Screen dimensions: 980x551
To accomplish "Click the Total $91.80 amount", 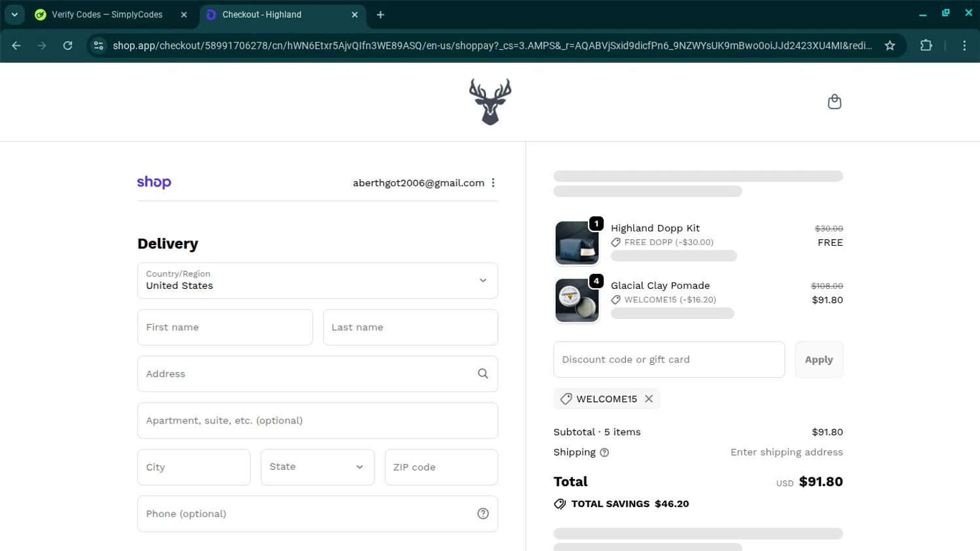I will (x=821, y=482).
